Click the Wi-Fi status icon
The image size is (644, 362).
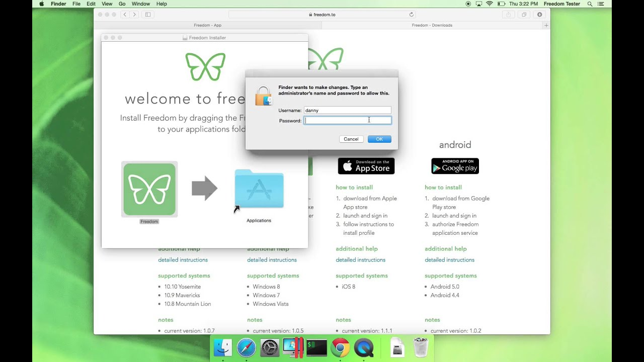[x=489, y=4]
